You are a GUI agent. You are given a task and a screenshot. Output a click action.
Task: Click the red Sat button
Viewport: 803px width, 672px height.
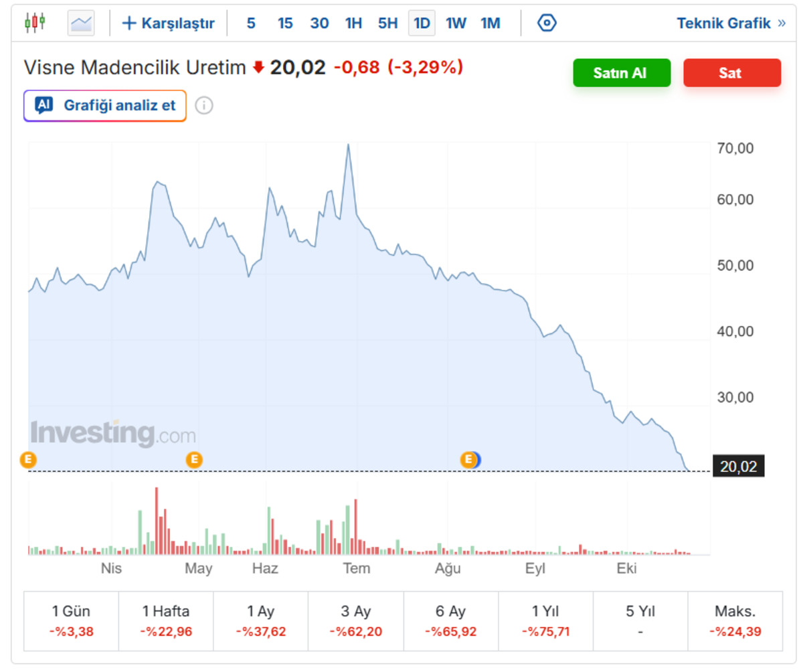point(732,73)
